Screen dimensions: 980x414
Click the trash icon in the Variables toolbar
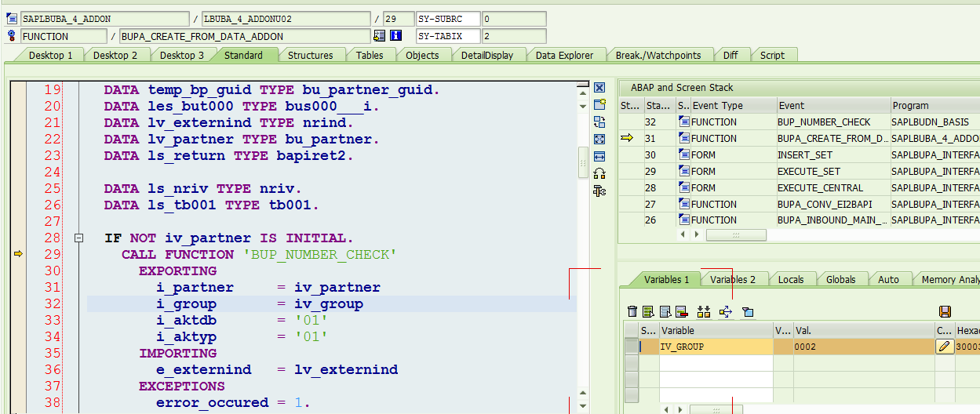click(x=632, y=312)
